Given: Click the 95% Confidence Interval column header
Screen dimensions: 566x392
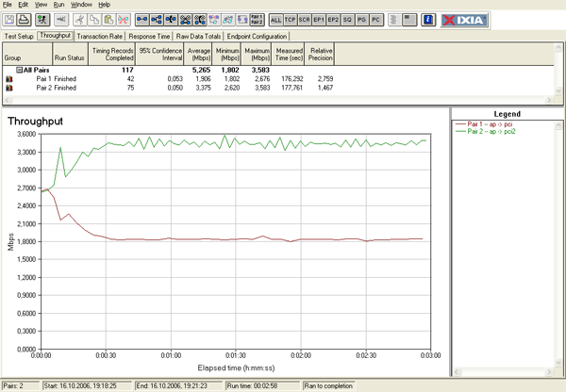Looking at the screenshot, I should tap(160, 54).
